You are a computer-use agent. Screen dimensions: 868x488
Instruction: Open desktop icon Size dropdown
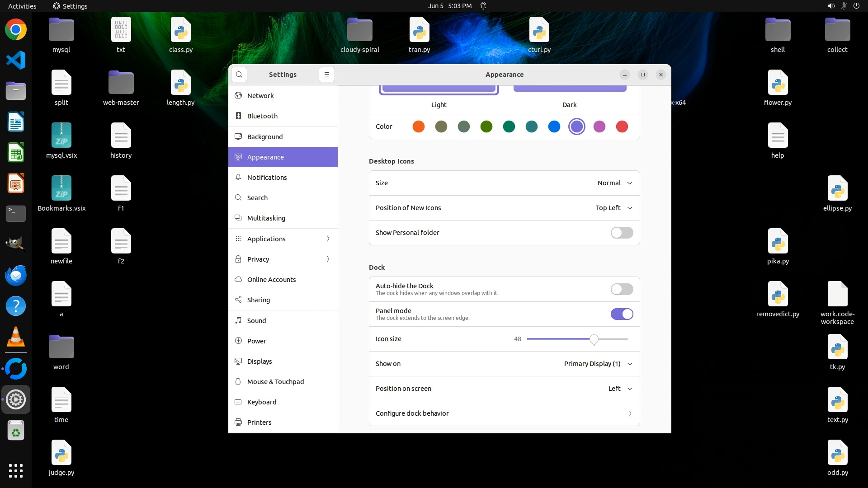[x=614, y=183]
